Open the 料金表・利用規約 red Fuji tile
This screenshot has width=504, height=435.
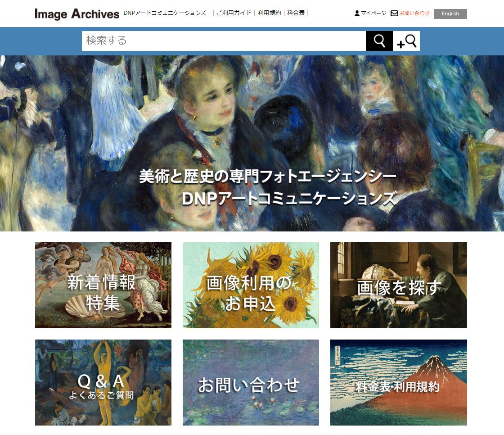pos(399,382)
